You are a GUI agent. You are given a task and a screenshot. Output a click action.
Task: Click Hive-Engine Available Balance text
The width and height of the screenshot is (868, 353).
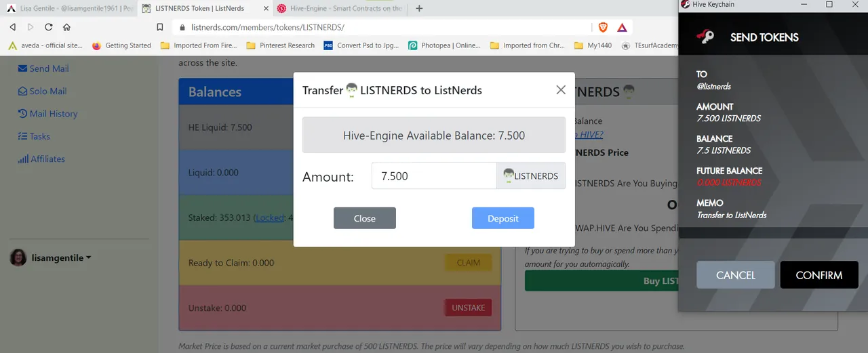[x=434, y=136]
